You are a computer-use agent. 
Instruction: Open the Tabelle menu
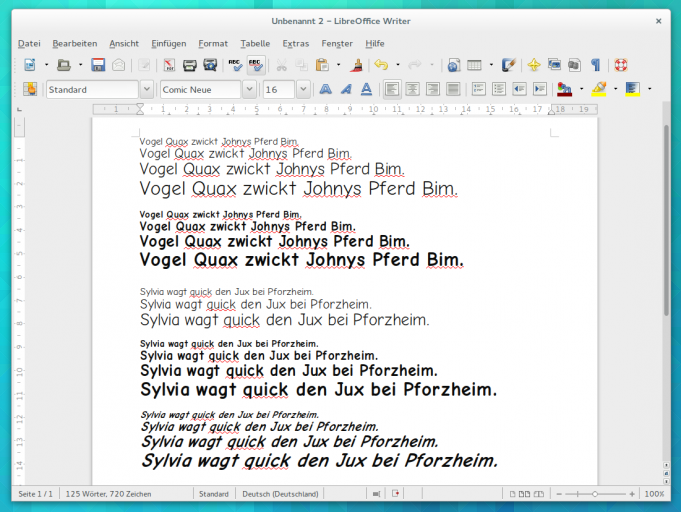click(255, 43)
